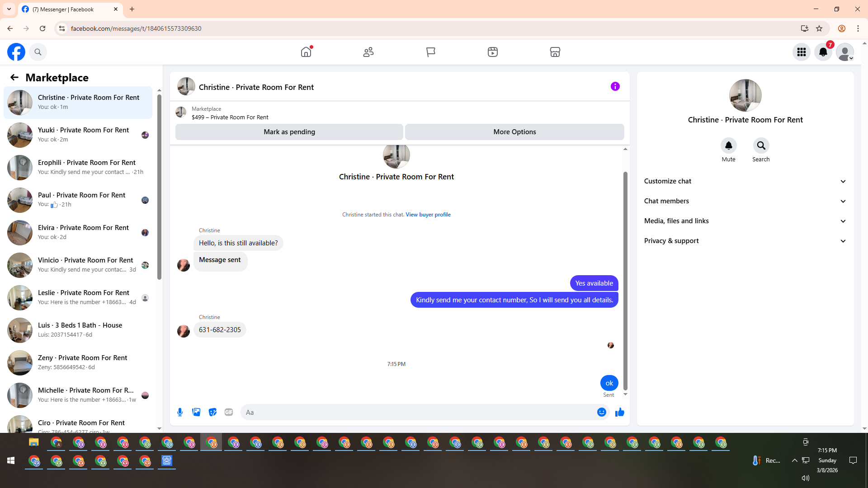The height and width of the screenshot is (488, 868).
Task: Go to the Marketplace tab in top navigation
Action: [555, 52]
